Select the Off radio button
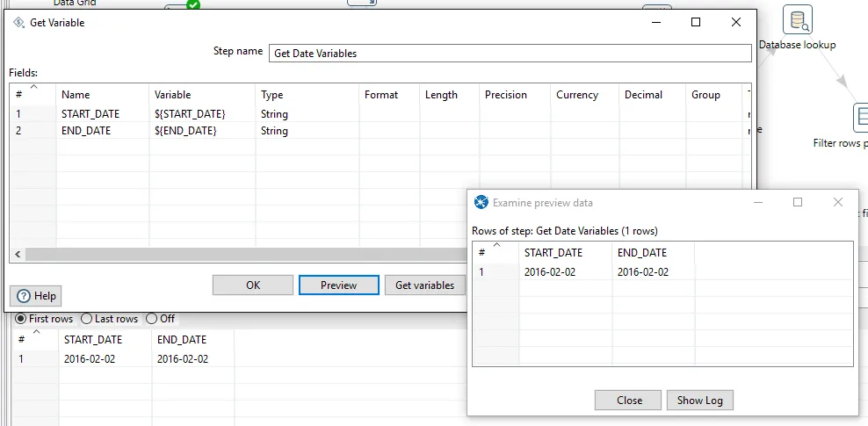Image resolution: width=868 pixels, height=426 pixels. [x=152, y=319]
